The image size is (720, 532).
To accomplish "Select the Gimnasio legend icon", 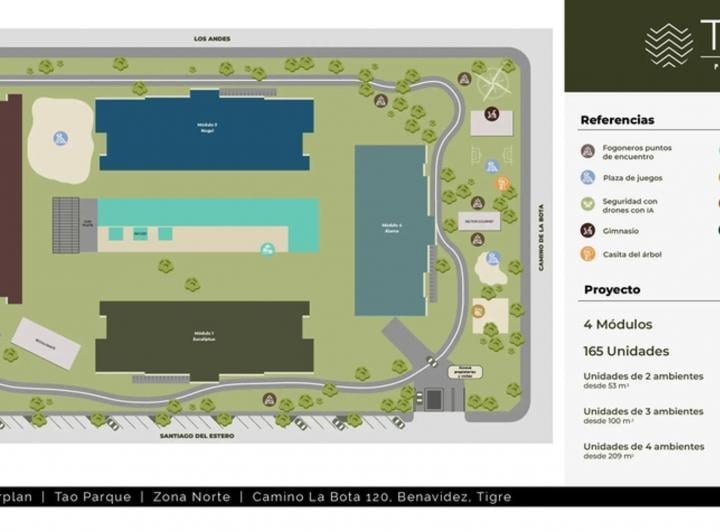I will (588, 230).
